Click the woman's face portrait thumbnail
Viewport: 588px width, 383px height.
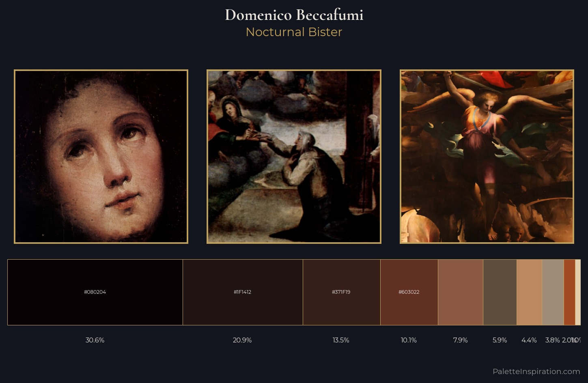(x=101, y=157)
